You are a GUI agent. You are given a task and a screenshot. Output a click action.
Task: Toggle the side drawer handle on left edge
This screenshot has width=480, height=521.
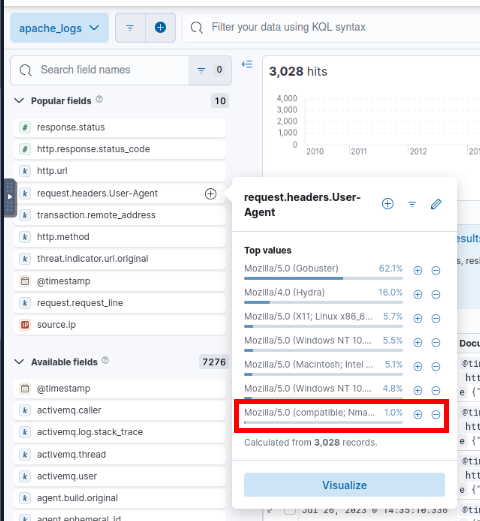tap(10, 198)
